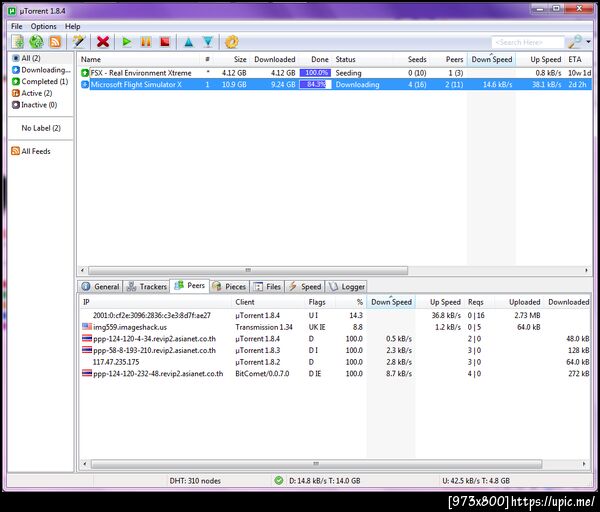Click upload speed status U: 42.5 kB/s

point(476,481)
